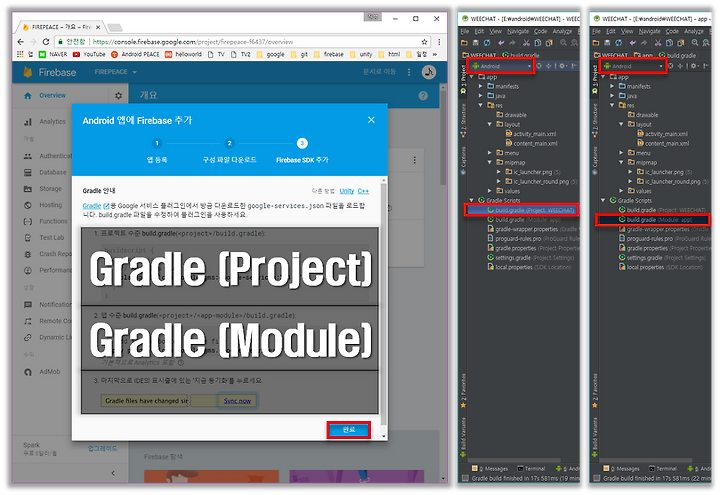
Task: Expand java folder in left Android Studio
Action: [481, 96]
